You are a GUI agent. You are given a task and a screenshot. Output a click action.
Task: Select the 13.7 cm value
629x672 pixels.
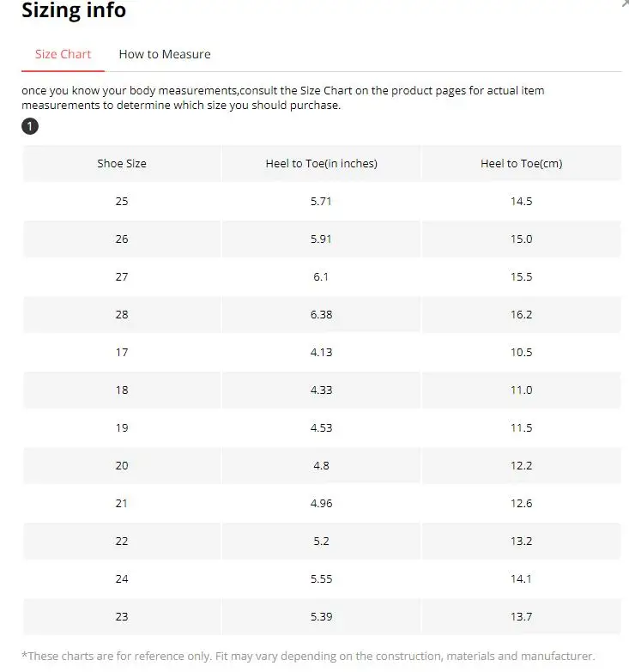(521, 616)
